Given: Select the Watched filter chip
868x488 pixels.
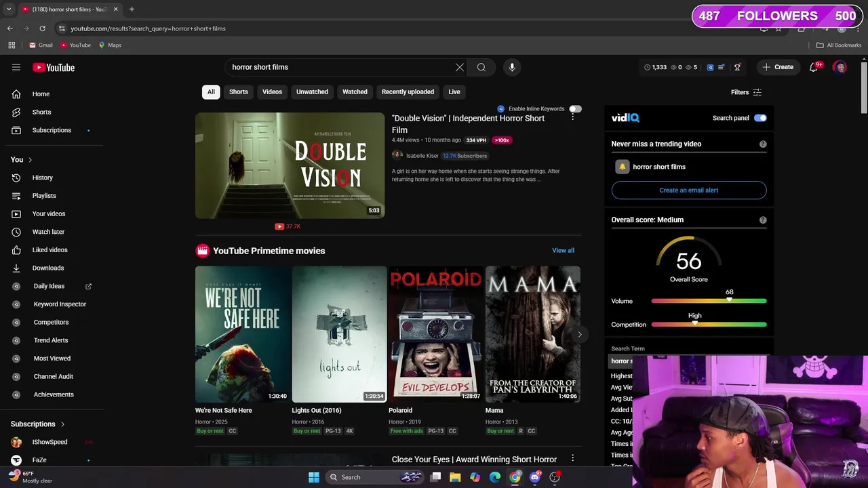Looking at the screenshot, I should [355, 92].
